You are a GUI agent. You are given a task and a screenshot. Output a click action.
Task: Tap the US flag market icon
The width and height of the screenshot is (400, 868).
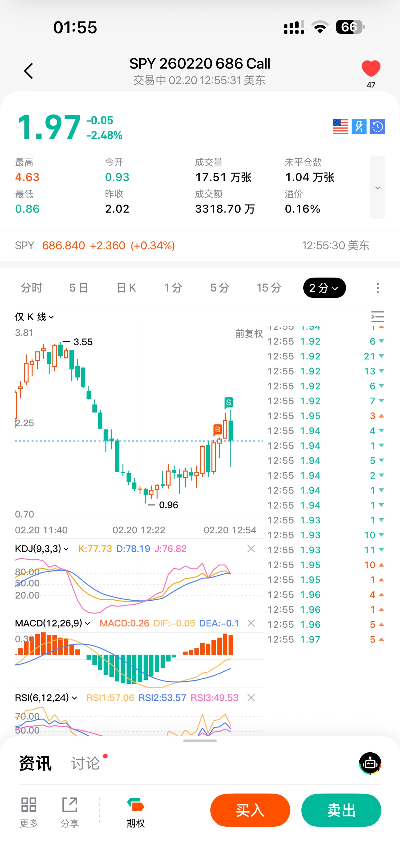pyautogui.click(x=340, y=127)
